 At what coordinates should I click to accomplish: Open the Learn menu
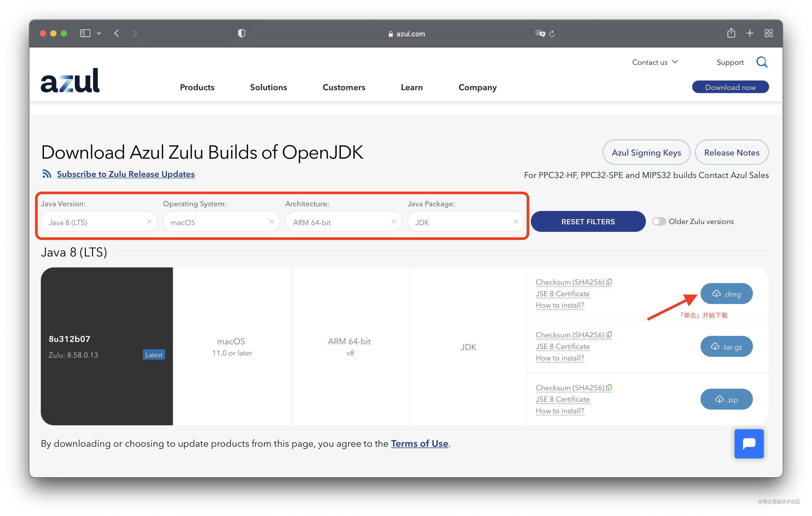tap(411, 87)
